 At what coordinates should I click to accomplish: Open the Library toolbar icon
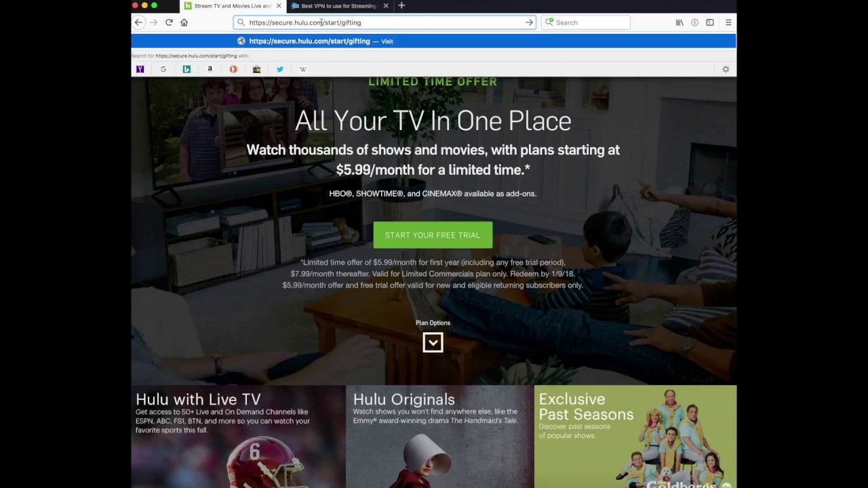[679, 22]
